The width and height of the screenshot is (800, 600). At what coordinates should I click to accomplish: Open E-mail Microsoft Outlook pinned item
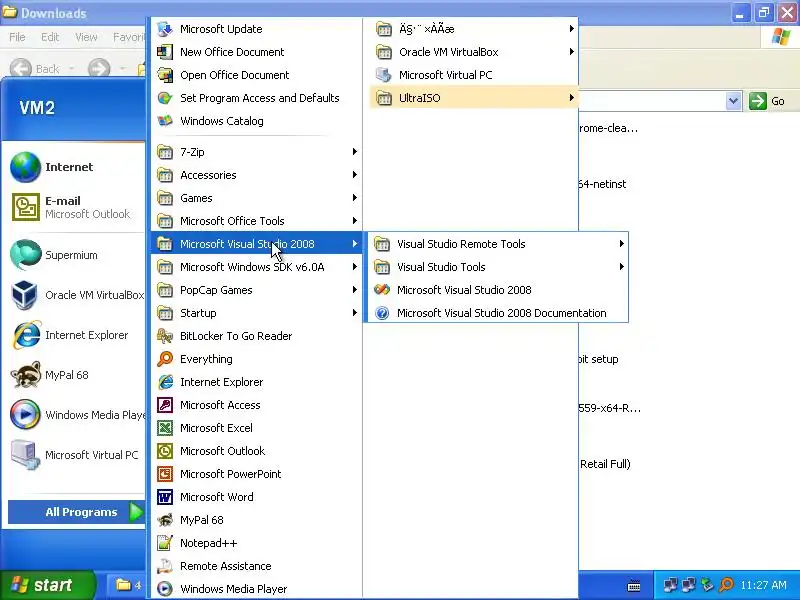coord(76,207)
